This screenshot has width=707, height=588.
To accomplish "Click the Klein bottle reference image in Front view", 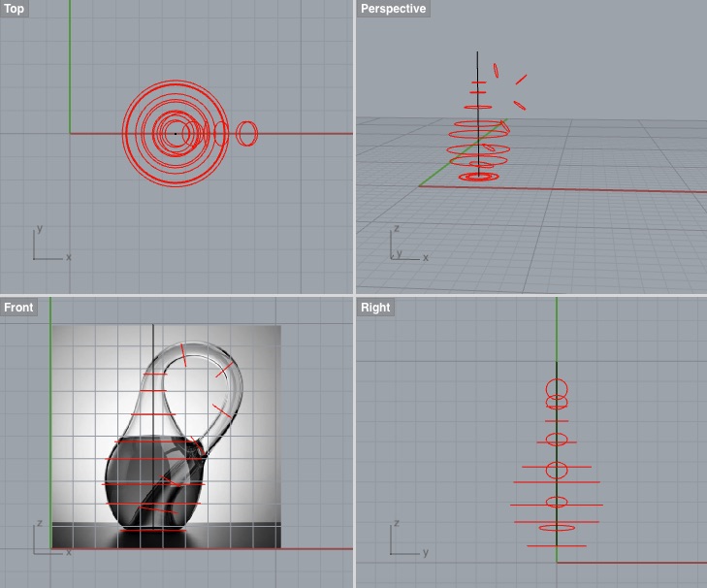I will (167, 437).
